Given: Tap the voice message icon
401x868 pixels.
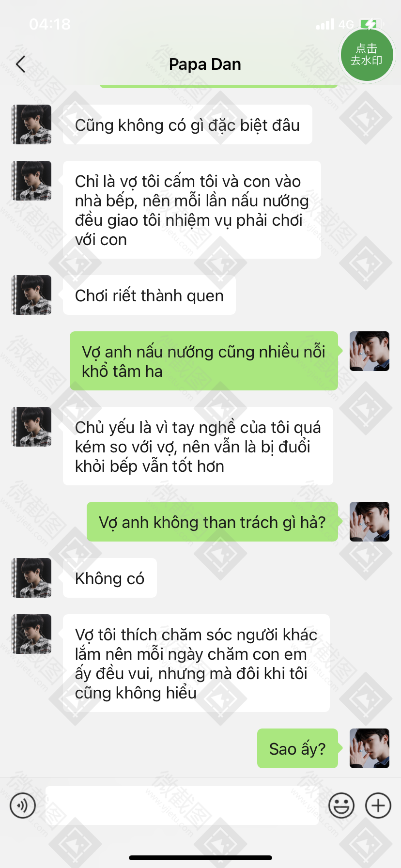Looking at the screenshot, I should point(23,806).
